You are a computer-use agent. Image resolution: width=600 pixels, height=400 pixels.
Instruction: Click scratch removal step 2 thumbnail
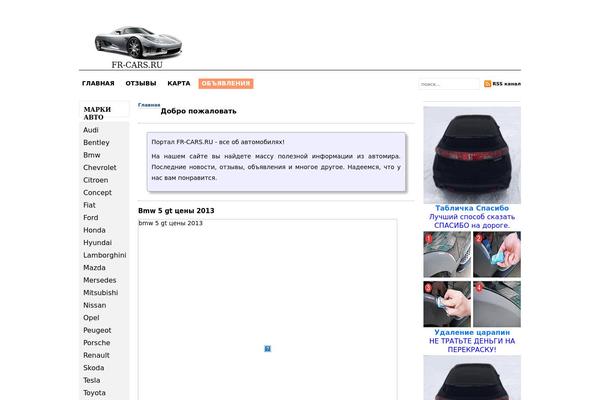[x=497, y=255]
